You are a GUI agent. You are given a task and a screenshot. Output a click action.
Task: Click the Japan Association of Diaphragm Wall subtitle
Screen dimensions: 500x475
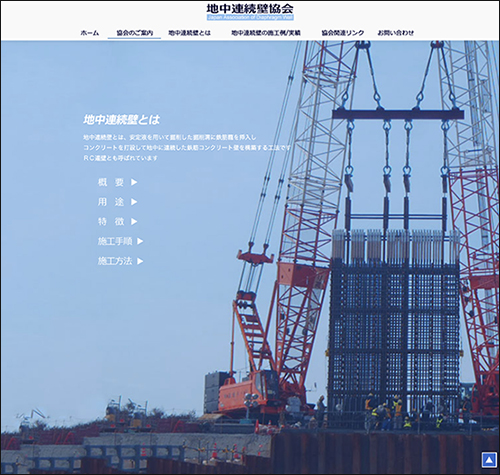[x=250, y=17]
